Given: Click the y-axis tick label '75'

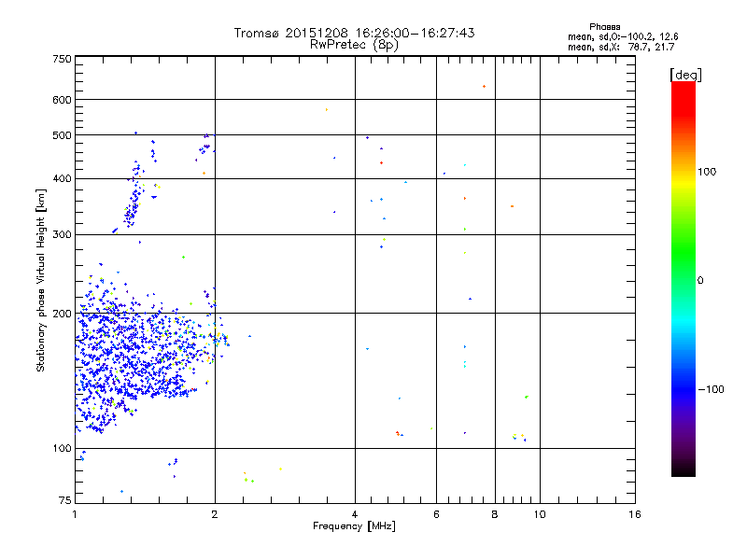Looking at the screenshot, I should (65, 500).
